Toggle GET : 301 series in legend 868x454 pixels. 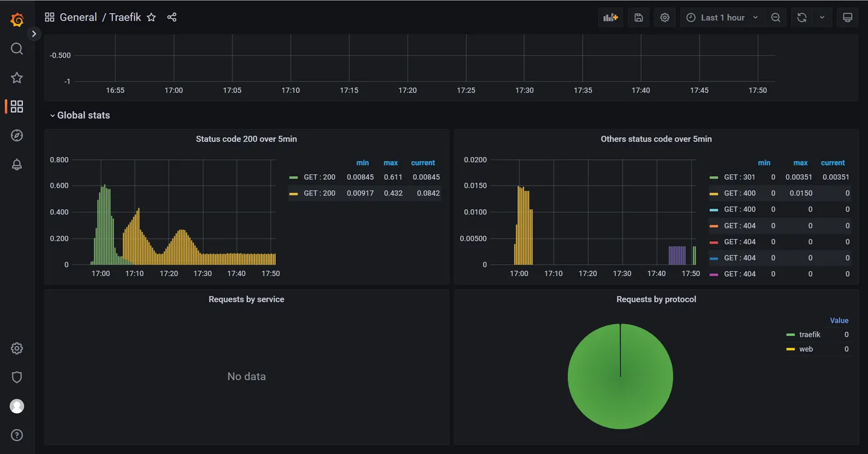(x=740, y=177)
